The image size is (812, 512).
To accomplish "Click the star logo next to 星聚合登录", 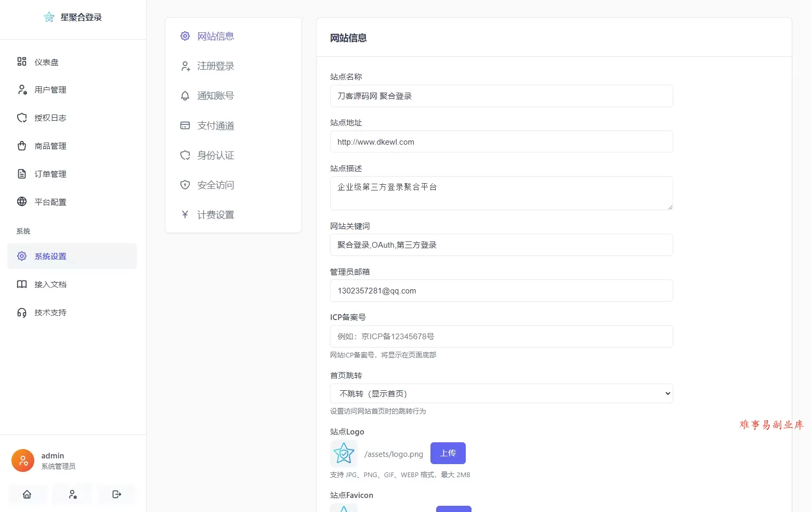I will (x=49, y=17).
